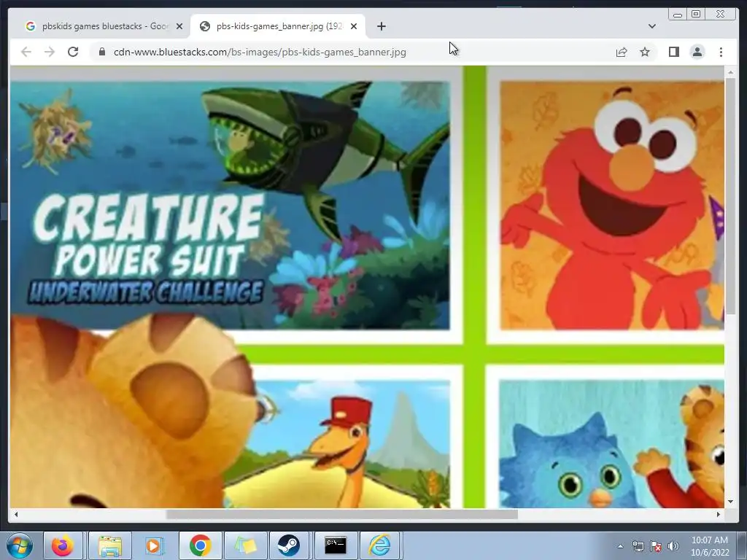Open a new tab with plus button
747x560 pixels.
click(x=381, y=26)
